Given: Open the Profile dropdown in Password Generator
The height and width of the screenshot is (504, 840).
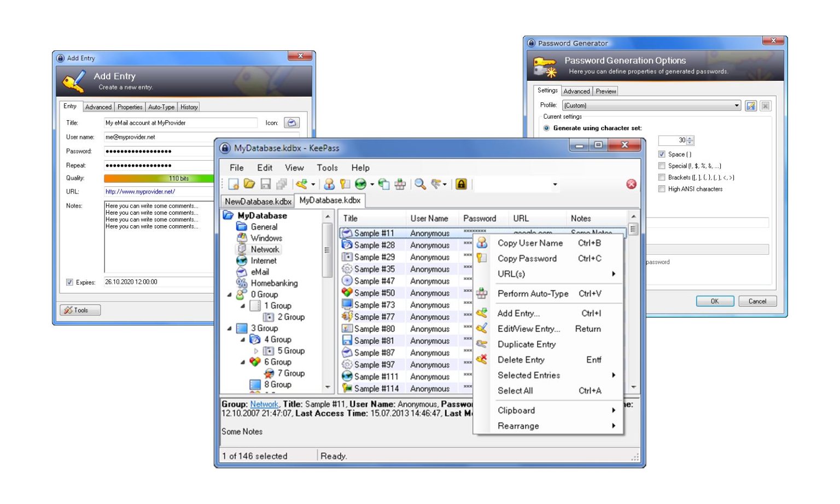Looking at the screenshot, I should click(x=736, y=106).
